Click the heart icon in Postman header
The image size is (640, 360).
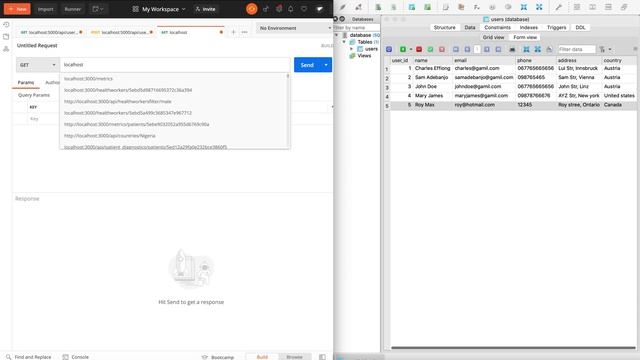pos(304,9)
